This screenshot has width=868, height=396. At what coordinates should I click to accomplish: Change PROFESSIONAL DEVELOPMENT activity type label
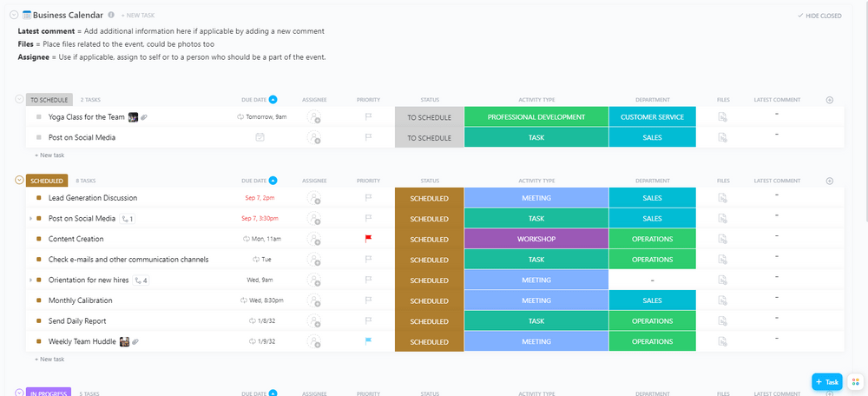click(x=536, y=117)
